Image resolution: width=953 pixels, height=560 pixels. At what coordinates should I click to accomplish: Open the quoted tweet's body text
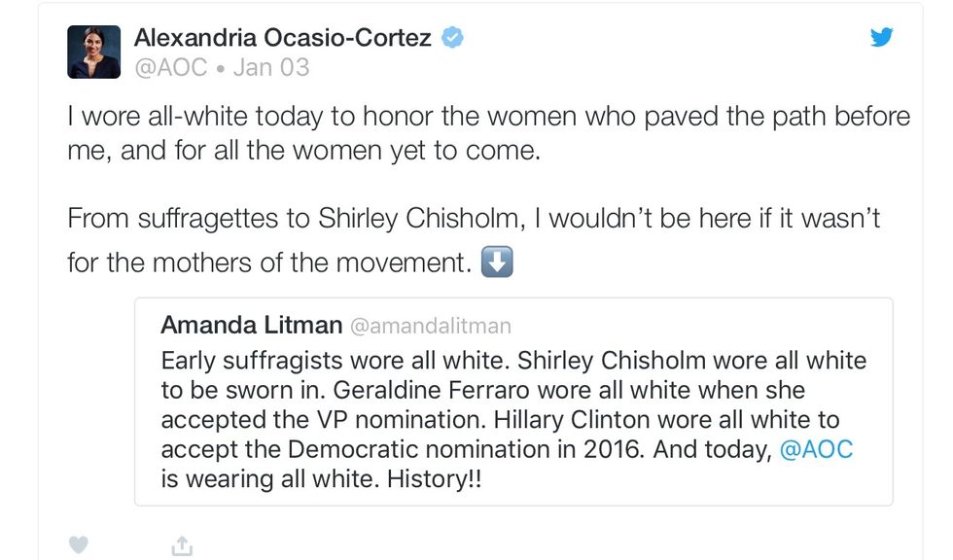point(512,420)
